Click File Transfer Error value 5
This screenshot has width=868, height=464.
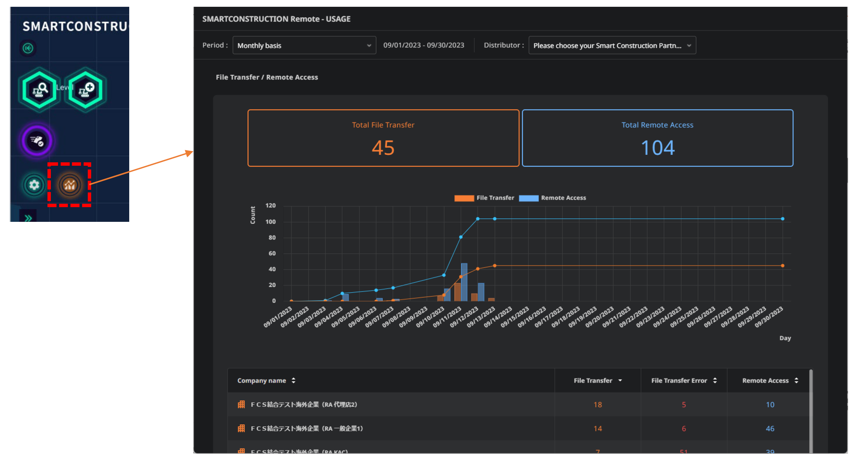click(684, 404)
